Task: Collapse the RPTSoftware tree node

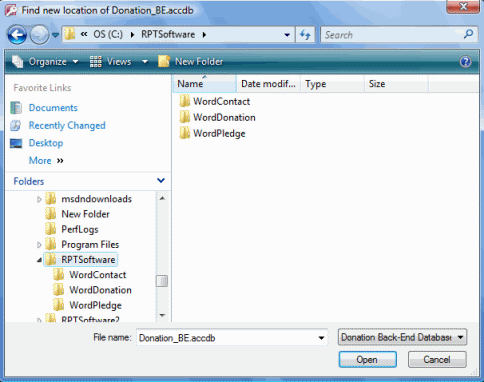Action: tap(39, 260)
